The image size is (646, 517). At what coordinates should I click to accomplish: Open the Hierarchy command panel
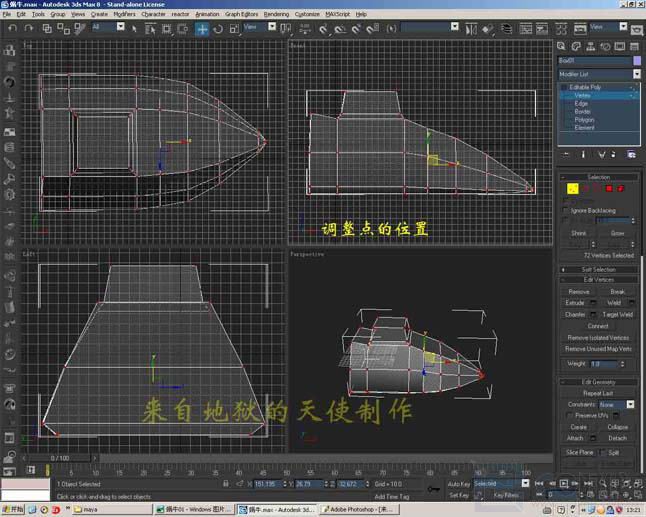590,46
